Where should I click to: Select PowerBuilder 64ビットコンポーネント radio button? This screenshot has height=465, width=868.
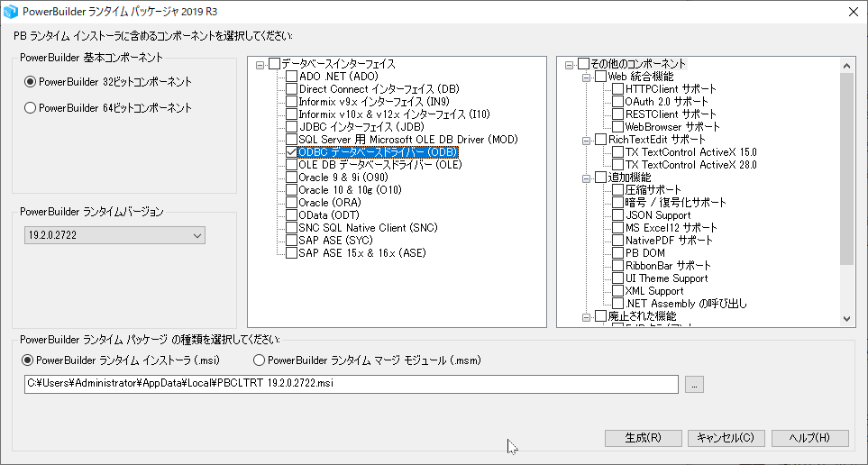31,108
